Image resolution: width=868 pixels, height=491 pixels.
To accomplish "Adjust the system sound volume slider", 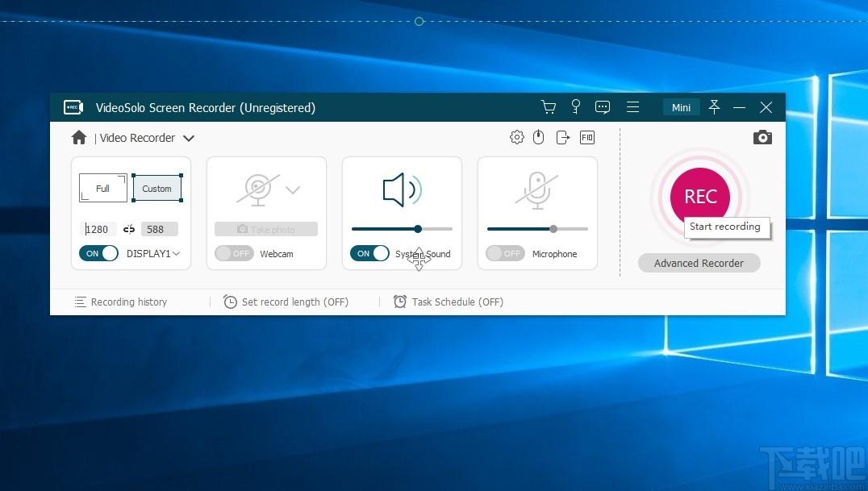I will [x=402, y=229].
